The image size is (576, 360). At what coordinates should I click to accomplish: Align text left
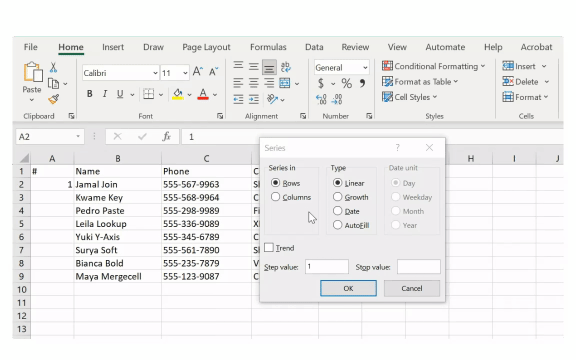tap(238, 83)
